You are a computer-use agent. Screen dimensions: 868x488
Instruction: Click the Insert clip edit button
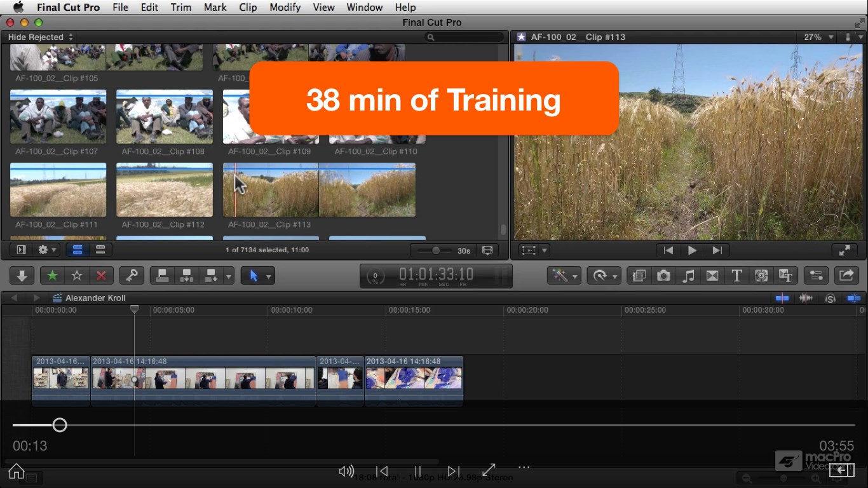tap(187, 276)
